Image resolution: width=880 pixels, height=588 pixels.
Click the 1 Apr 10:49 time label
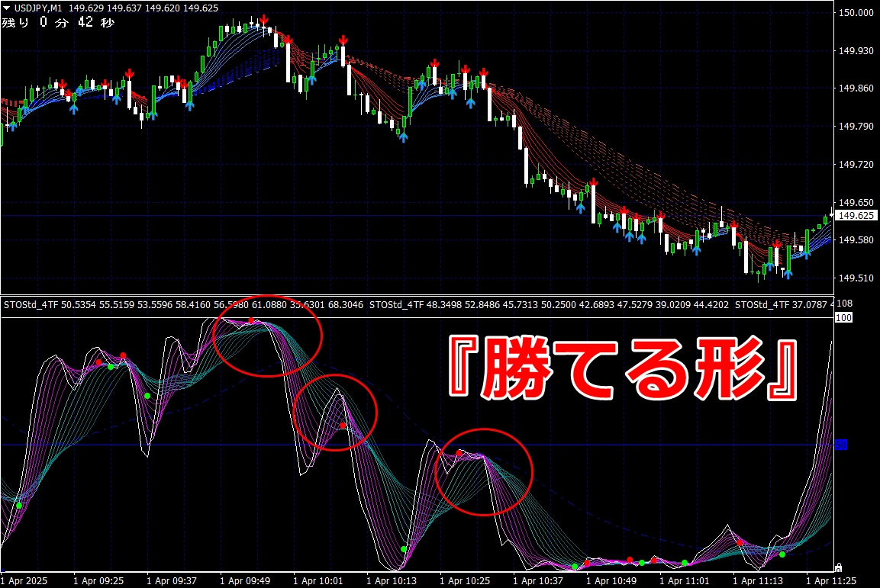point(611,580)
